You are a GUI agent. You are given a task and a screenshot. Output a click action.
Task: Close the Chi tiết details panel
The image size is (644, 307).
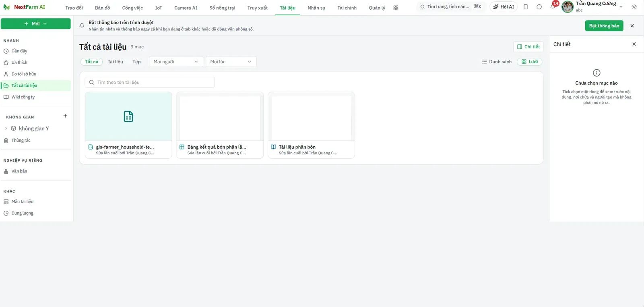pos(634,44)
